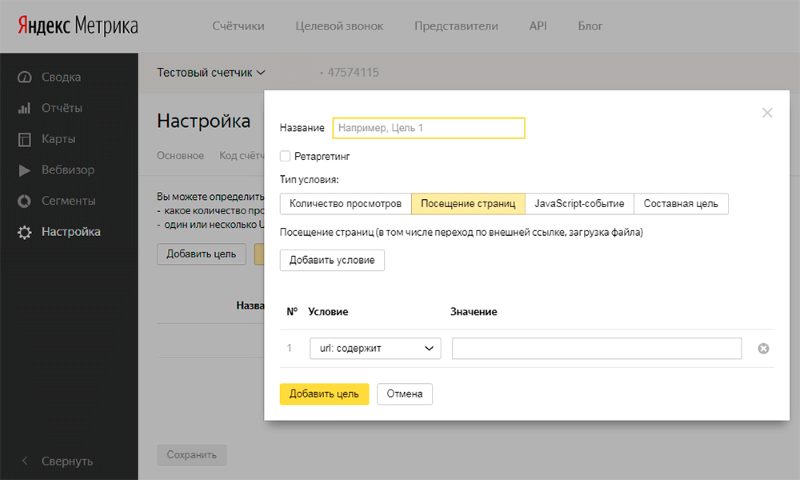800x480 pixels.
Task: Click the Название goal name field
Action: pos(429,128)
